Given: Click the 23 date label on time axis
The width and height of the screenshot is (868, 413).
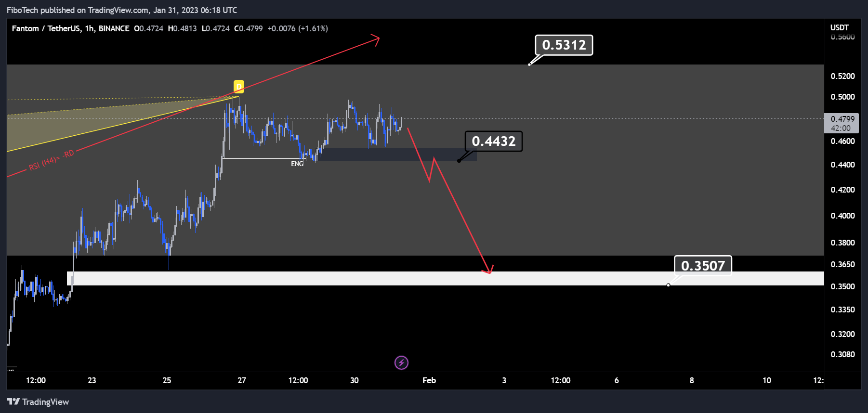Looking at the screenshot, I should click(x=92, y=380).
